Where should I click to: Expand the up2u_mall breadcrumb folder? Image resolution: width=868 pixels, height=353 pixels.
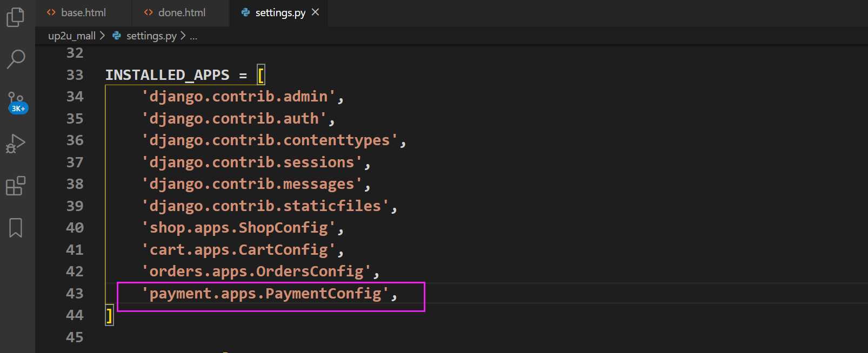tap(71, 36)
